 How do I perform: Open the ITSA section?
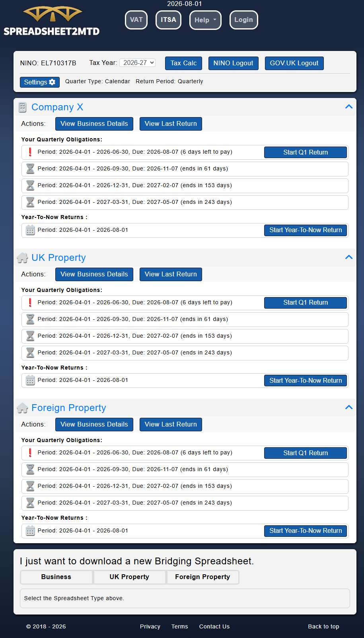tap(168, 20)
